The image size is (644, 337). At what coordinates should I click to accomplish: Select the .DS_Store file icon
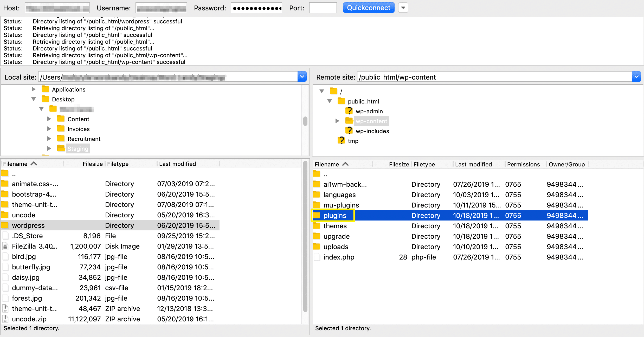(x=5, y=236)
